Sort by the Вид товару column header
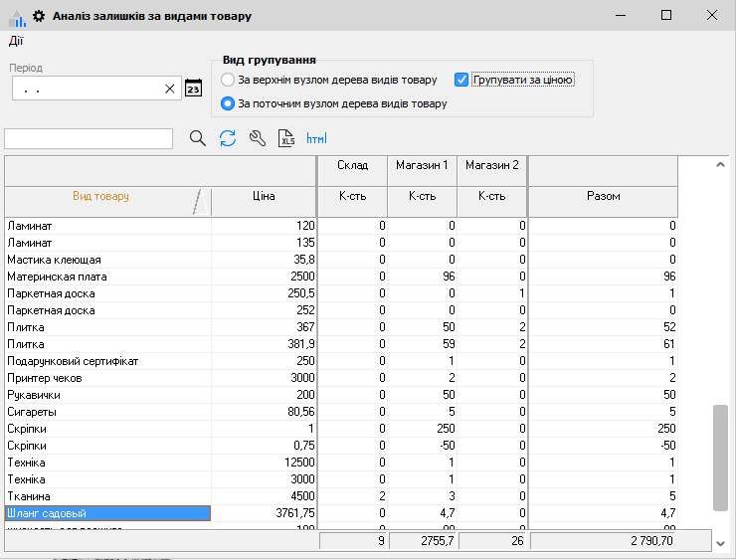 pos(99,197)
